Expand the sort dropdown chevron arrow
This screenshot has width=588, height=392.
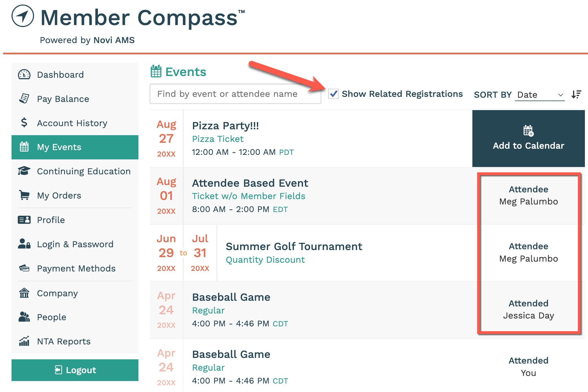click(x=560, y=95)
